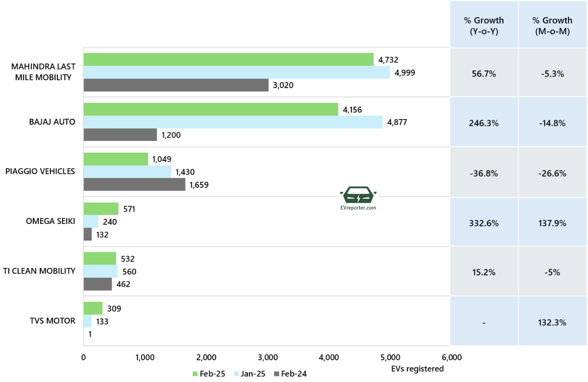Screen dimensions: 588x382
Task: Select the Feb-24 legend label
Action: (x=294, y=374)
